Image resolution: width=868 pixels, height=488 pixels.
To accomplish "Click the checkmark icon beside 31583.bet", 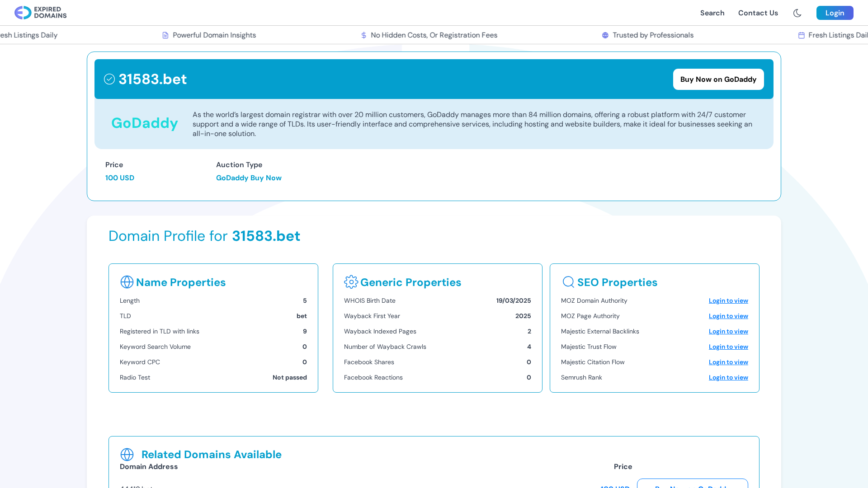I will tap(109, 79).
